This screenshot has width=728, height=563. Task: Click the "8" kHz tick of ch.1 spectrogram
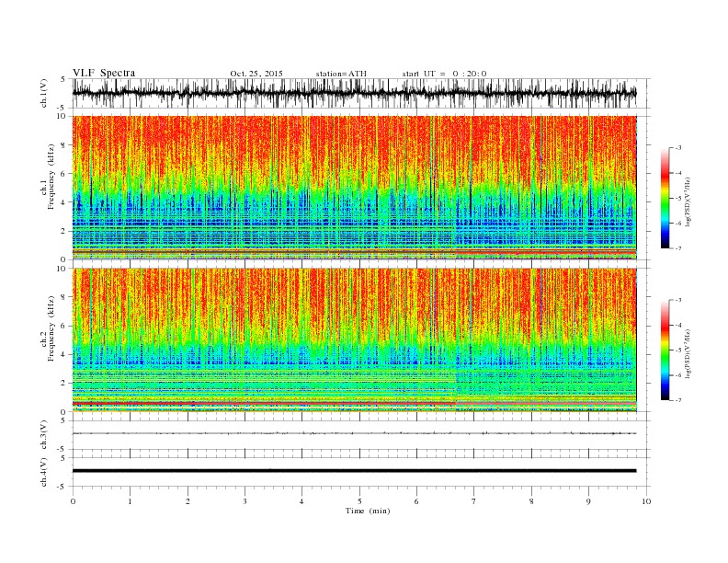tap(64, 145)
